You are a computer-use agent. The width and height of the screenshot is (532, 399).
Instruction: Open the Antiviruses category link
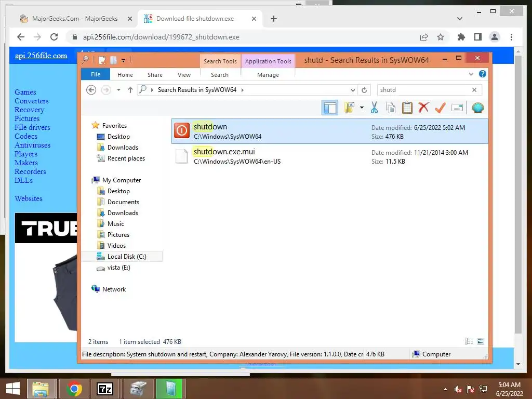click(x=32, y=145)
